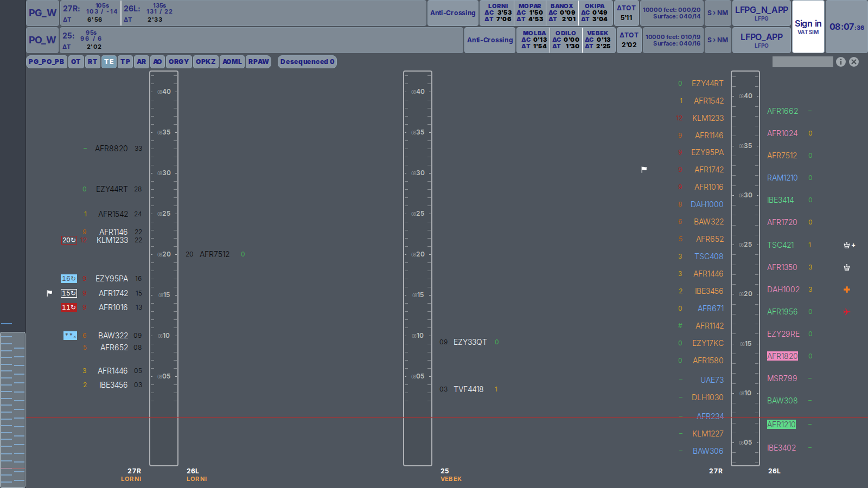Click the flag icon in the right 27R list
Viewport: 868px width, 488px height.
point(644,170)
